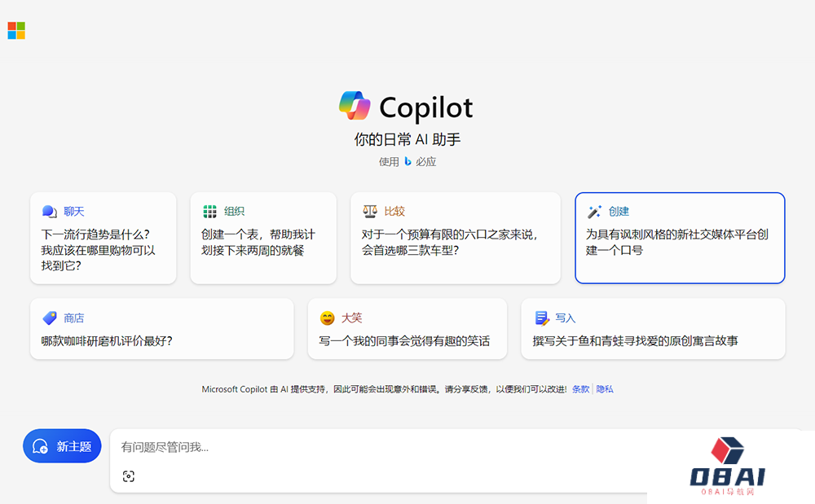815x504 pixels.
Task: Click the Microsoft logo in top-left corner
Action: point(16,31)
